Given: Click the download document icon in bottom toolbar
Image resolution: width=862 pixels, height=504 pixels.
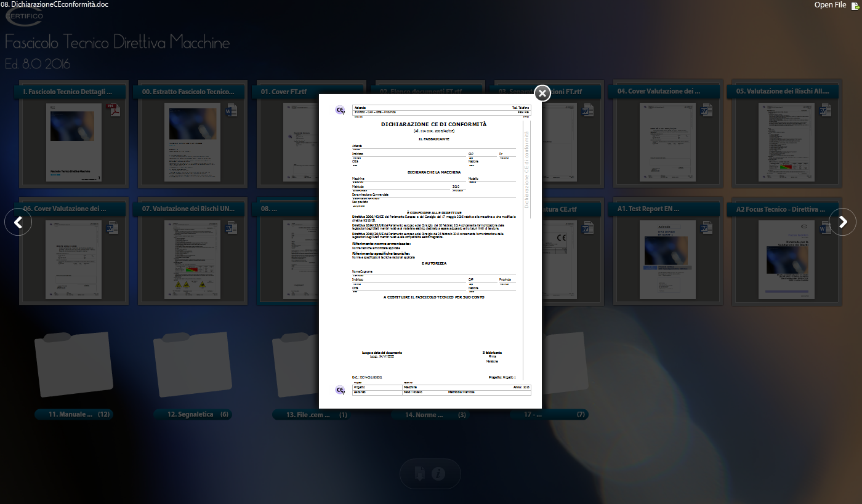Looking at the screenshot, I should point(419,473).
